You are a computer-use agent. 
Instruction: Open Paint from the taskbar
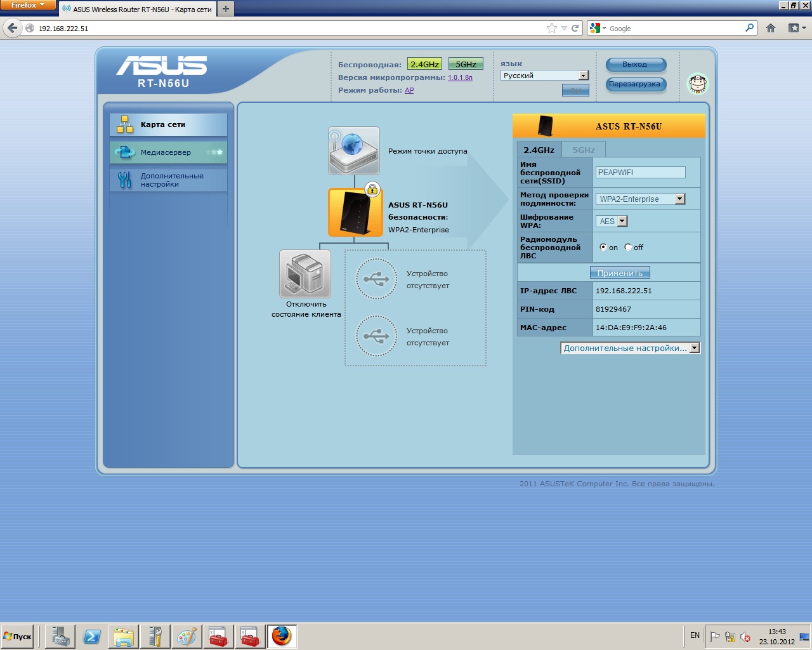point(187,636)
